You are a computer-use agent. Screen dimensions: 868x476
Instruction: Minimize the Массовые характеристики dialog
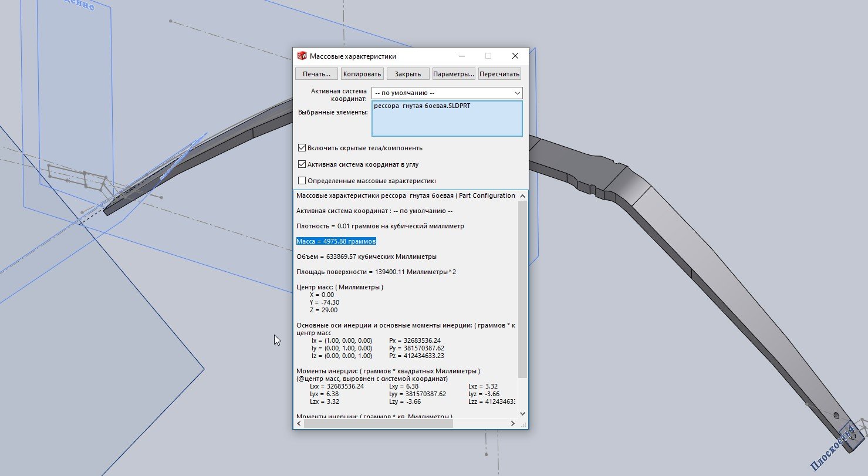pos(461,56)
